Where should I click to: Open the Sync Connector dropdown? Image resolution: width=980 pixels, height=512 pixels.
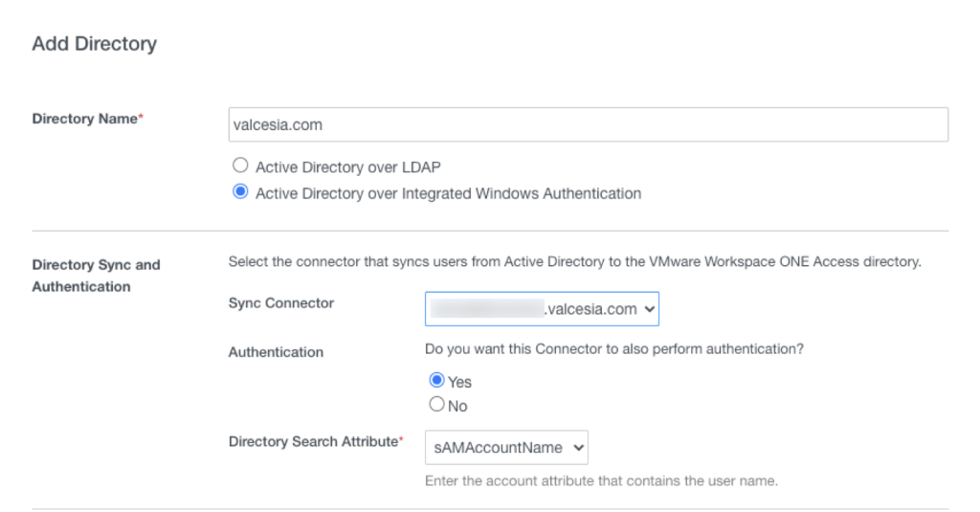click(541, 309)
